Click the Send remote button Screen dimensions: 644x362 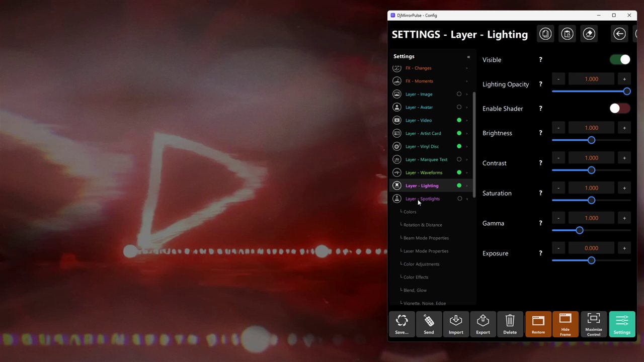point(429,324)
